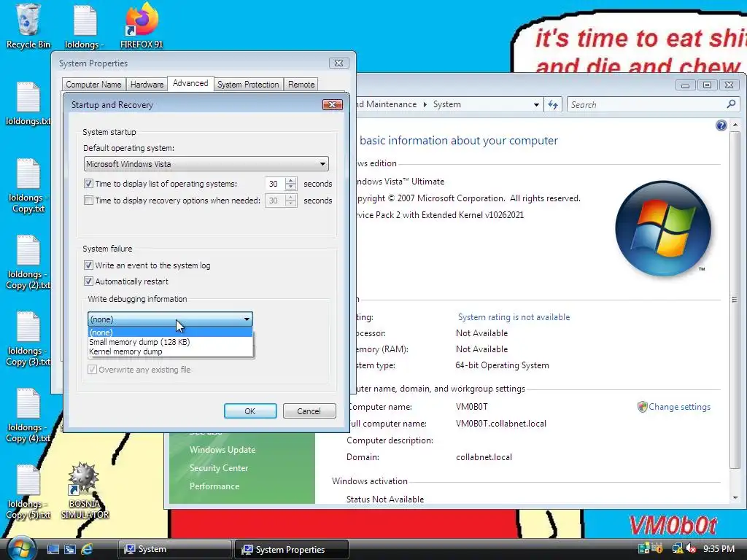Image resolution: width=747 pixels, height=560 pixels.
Task: Open the Performance link
Action: [x=214, y=486]
